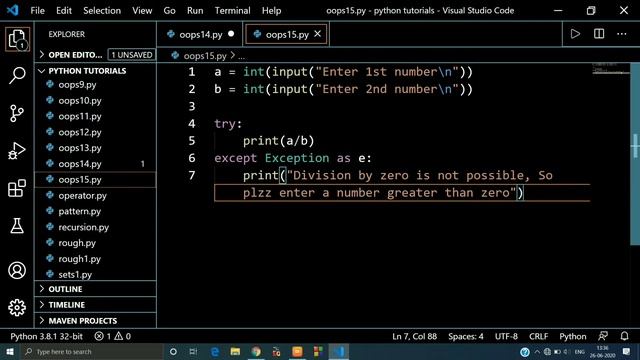Viewport: 640px width, 360px height.
Task: Open the feedback icon in status bar
Action: click(603, 336)
